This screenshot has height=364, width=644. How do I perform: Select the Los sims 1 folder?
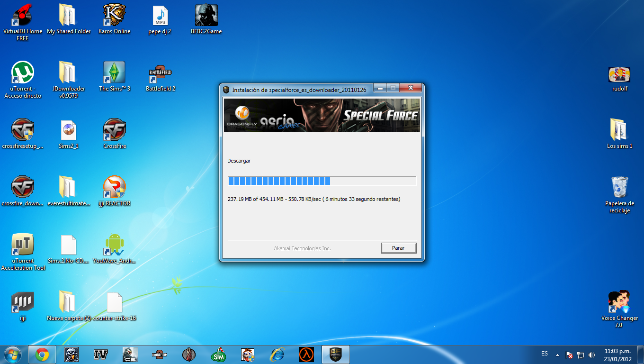(x=619, y=134)
